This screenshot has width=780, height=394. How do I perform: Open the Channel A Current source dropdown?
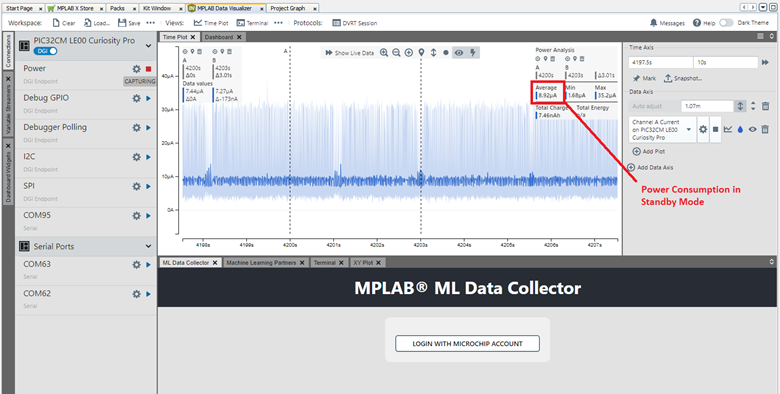[662, 129]
